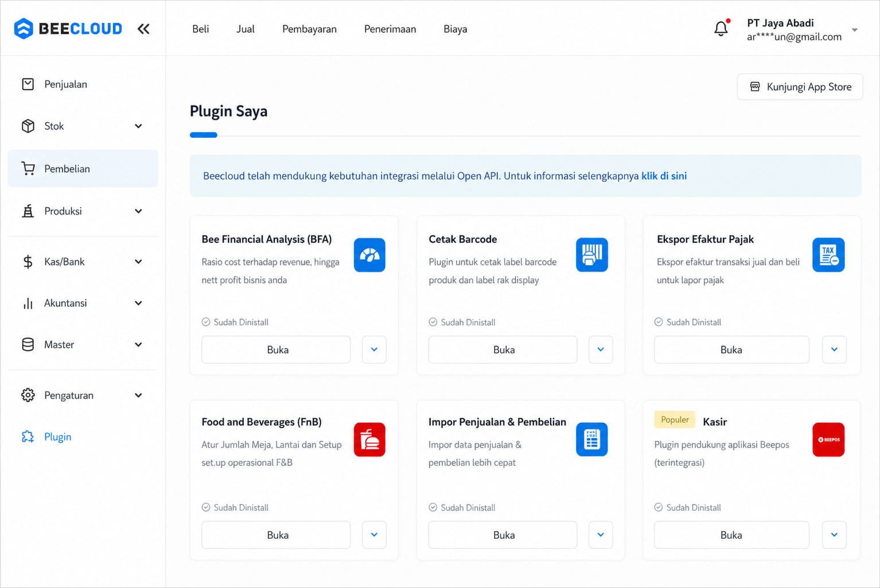
Task: Click Buka for Food and Beverages
Action: 276,535
